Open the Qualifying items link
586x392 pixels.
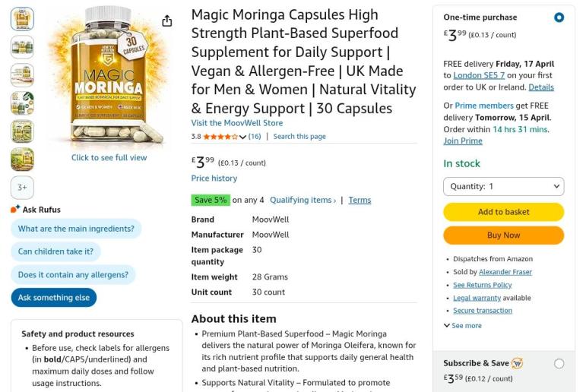pyautogui.click(x=303, y=201)
